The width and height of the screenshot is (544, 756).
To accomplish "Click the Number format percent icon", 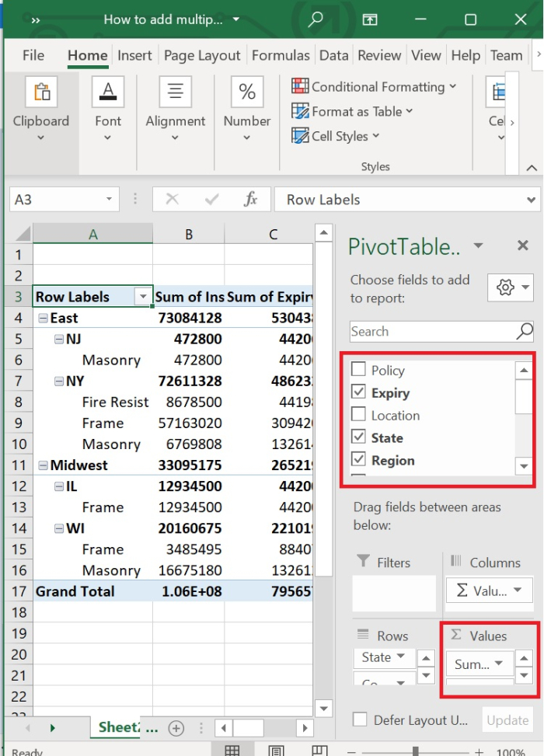I will pyautogui.click(x=247, y=92).
